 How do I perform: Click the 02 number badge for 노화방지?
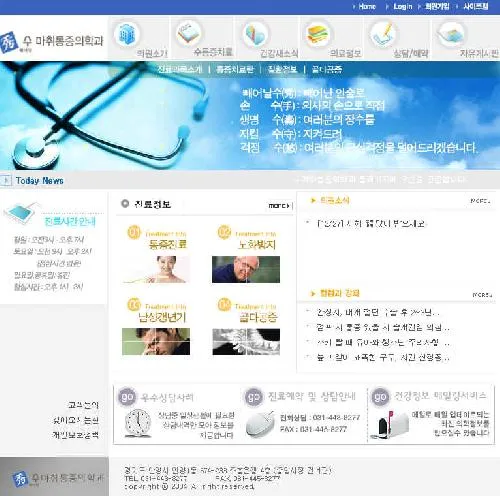click(x=224, y=232)
